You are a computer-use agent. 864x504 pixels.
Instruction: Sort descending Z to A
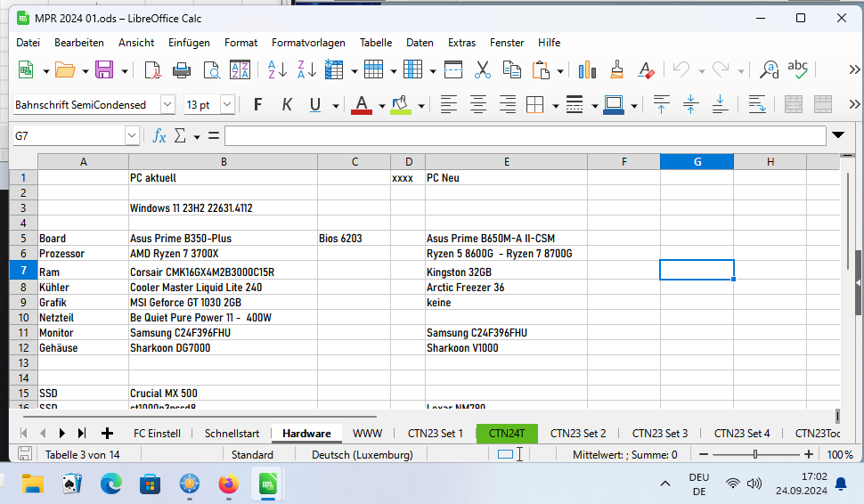point(306,70)
